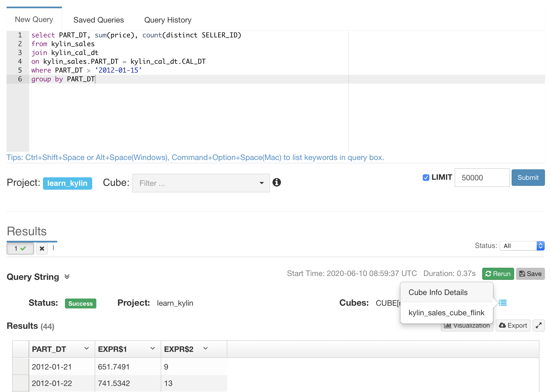551x392 pixels.
Task: Expand the Query String section
Action: [x=67, y=277]
